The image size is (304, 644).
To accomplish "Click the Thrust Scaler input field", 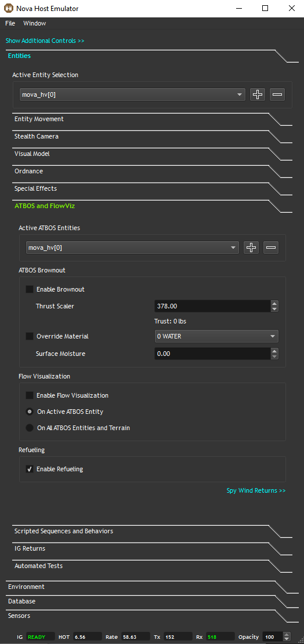I will tap(212, 306).
